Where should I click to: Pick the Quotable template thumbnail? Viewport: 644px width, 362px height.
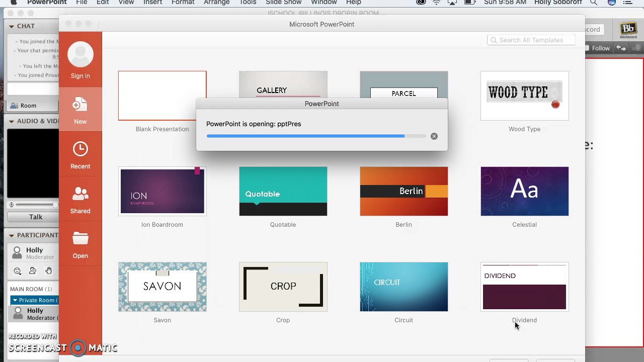click(x=283, y=191)
